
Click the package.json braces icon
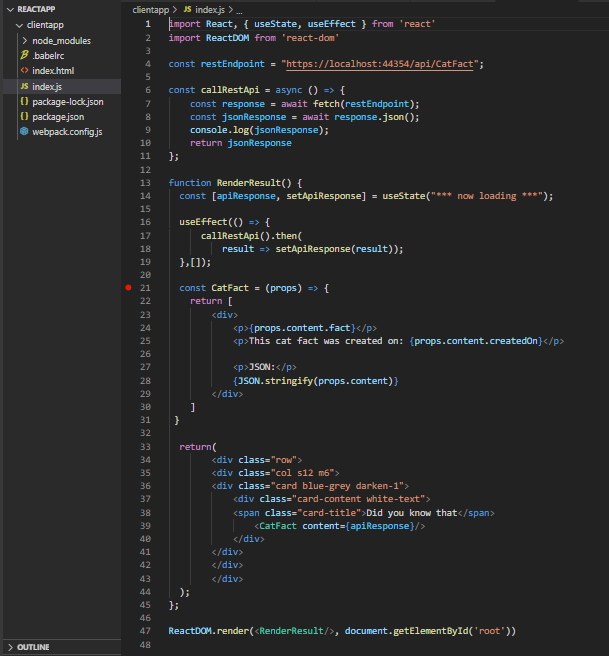[x=25, y=117]
